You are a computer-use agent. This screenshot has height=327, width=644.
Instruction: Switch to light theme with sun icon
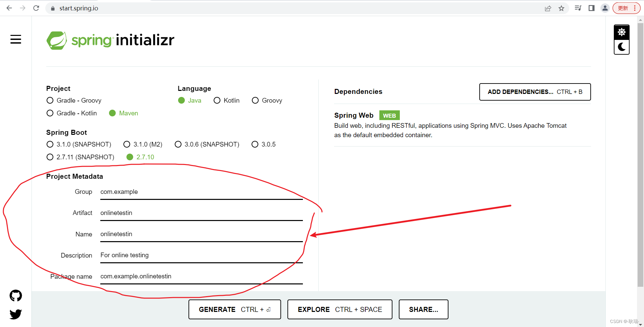coord(622,32)
